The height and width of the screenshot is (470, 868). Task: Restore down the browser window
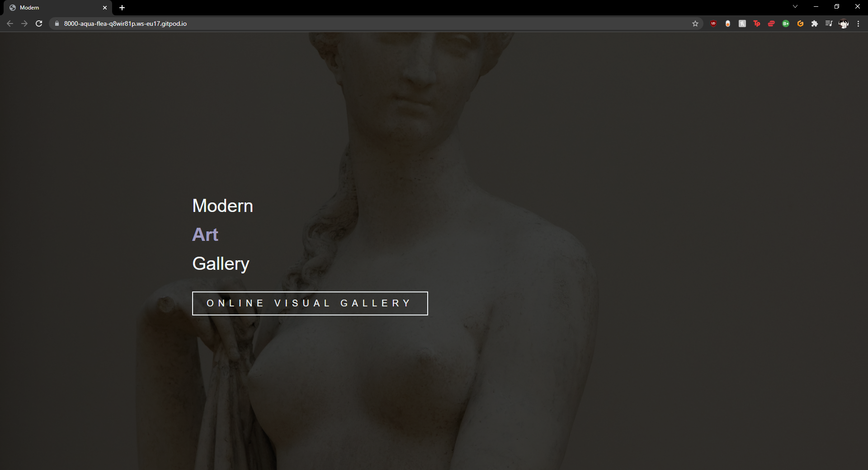(837, 7)
